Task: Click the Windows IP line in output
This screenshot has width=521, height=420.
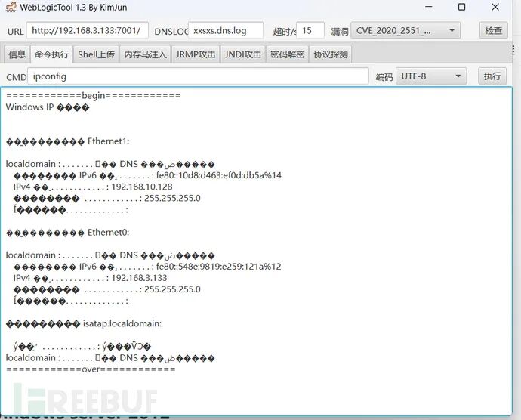Action: pos(48,107)
